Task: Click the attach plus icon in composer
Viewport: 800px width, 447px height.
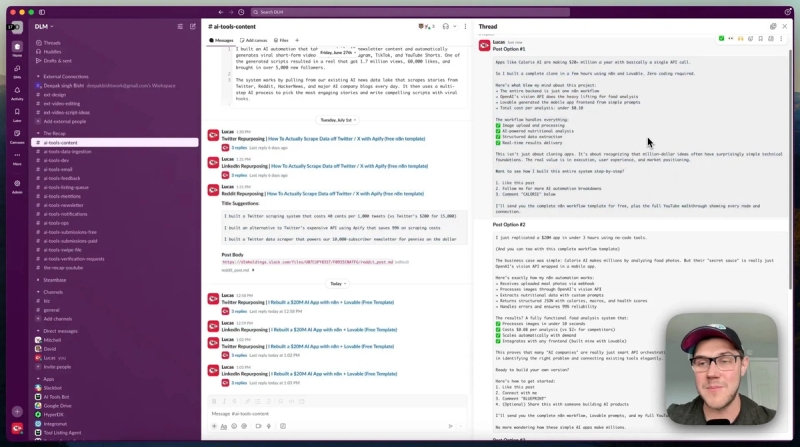Action: pyautogui.click(x=214, y=426)
